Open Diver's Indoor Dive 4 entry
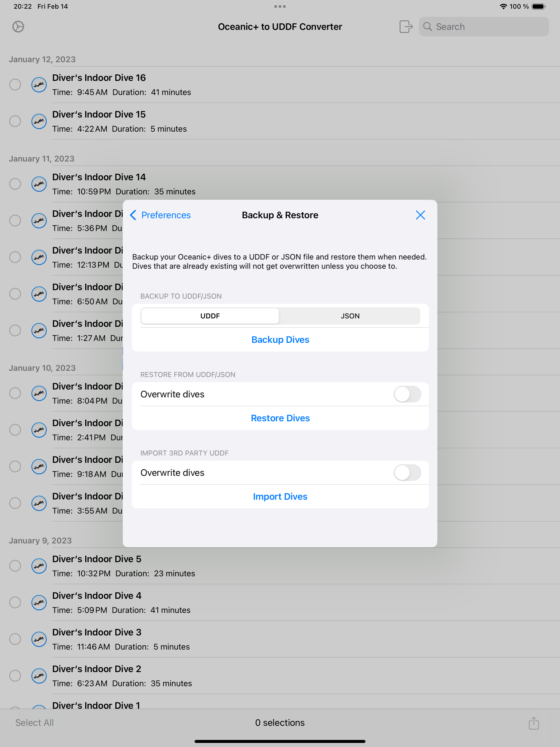The image size is (560, 747). tap(280, 603)
